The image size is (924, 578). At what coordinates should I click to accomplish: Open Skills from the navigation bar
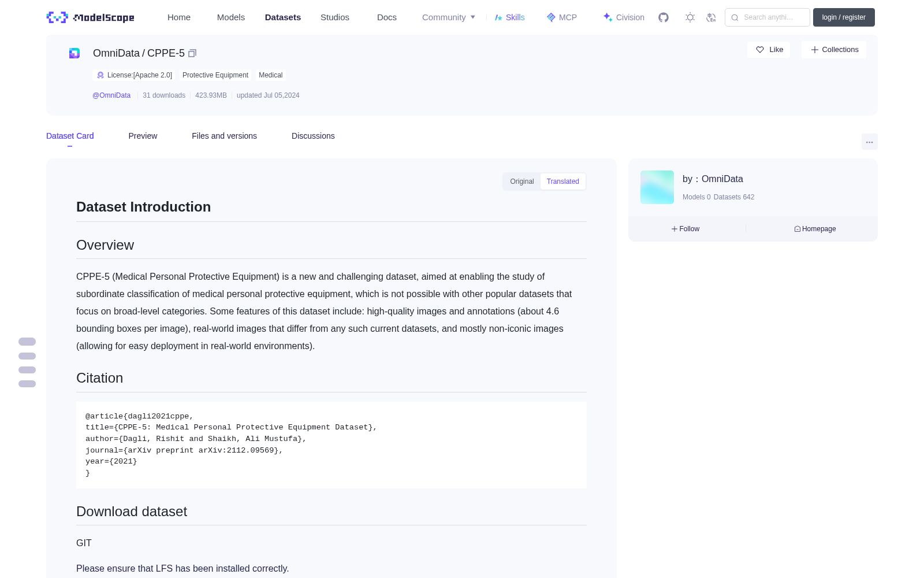point(510,17)
